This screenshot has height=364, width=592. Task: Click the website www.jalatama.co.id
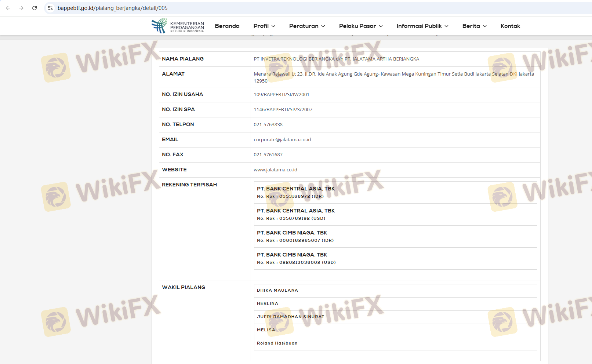[x=276, y=170]
